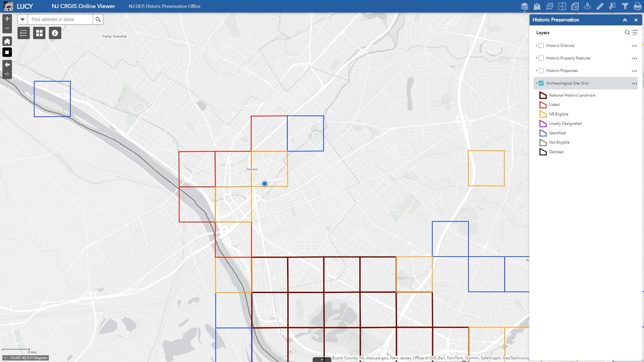644x362 pixels.
Task: Open the Filter tool
Action: [x=625, y=6]
